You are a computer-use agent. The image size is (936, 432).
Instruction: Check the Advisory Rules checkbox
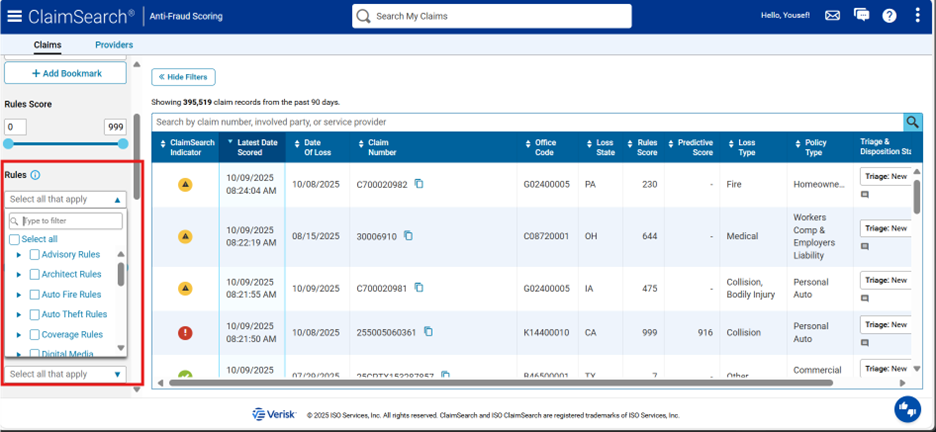coord(35,255)
